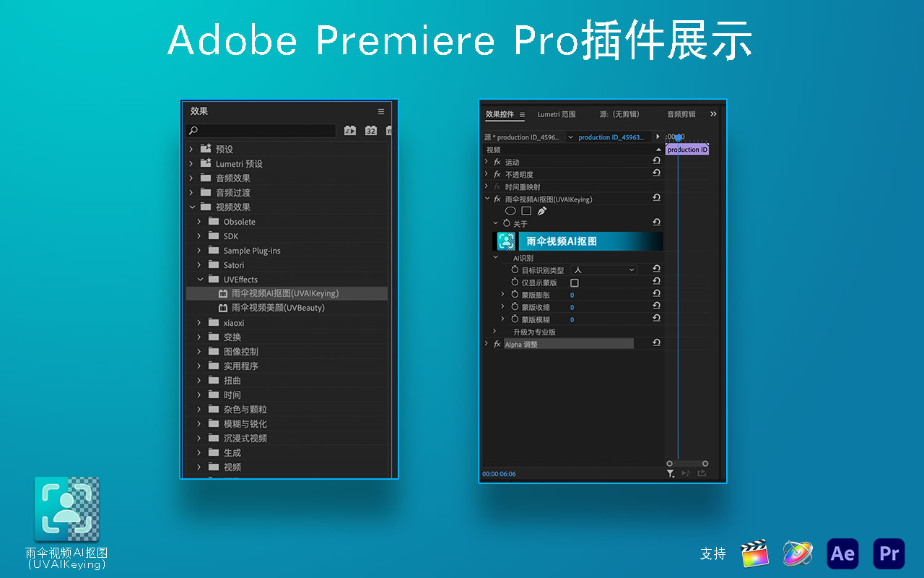The image size is (924, 578).
Task: Collapse the 视频效果 folder
Action: 191,207
